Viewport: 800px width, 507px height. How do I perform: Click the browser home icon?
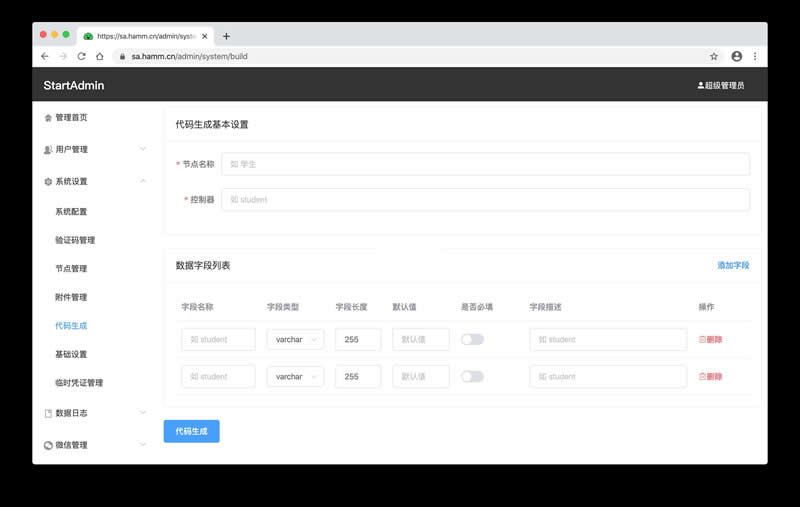click(x=99, y=56)
